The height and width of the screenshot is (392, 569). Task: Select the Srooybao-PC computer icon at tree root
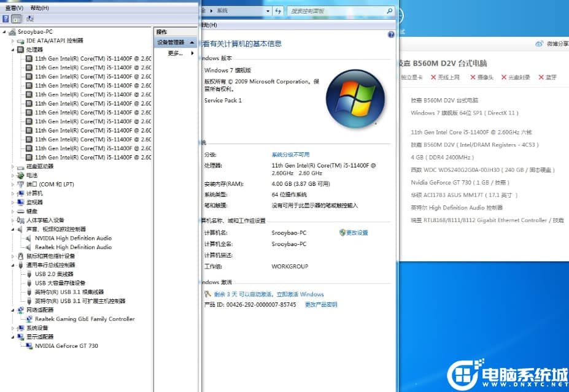pos(12,32)
